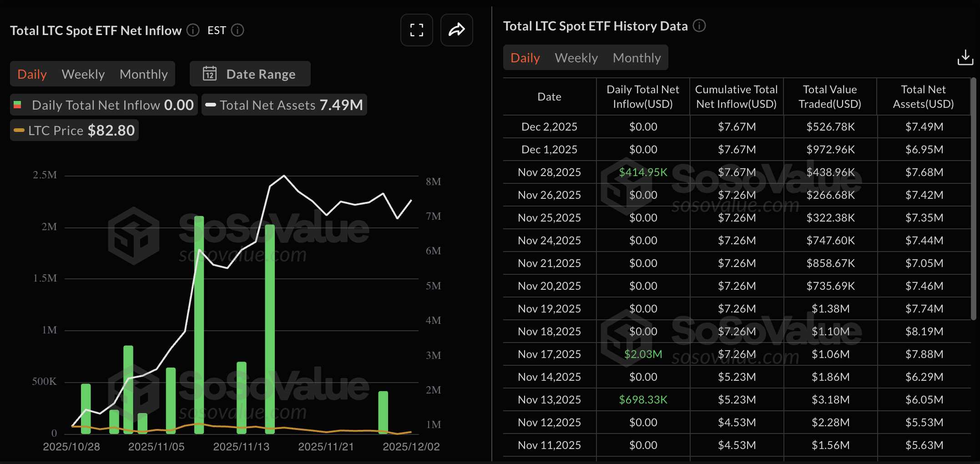Screen dimensions: 980x464
Task: Click the info icon beside EST
Action: [x=237, y=30]
